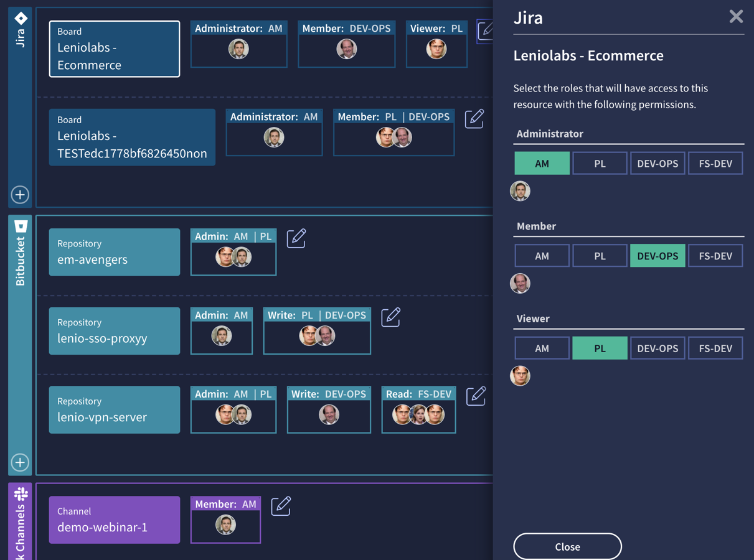Viewport: 754px width, 560px height.
Task: Disable the PL role under Viewer
Action: point(600,348)
